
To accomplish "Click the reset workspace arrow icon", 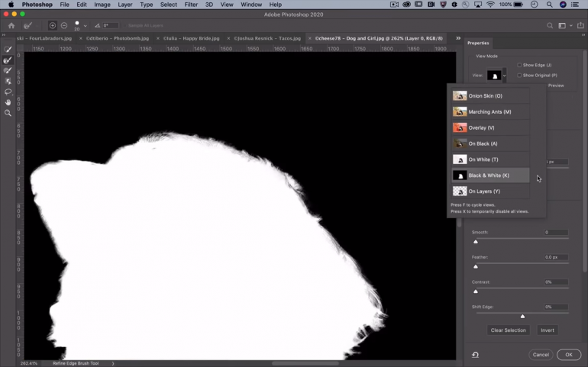I will point(475,355).
